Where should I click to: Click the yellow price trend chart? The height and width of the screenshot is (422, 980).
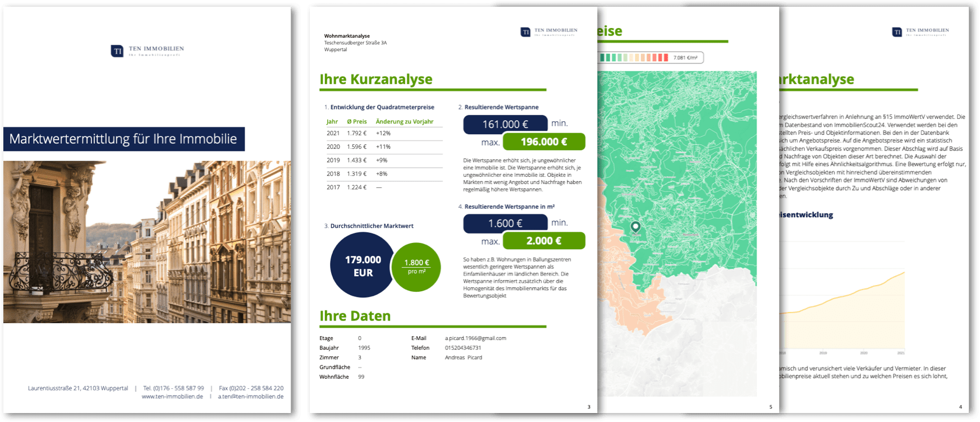click(x=842, y=314)
